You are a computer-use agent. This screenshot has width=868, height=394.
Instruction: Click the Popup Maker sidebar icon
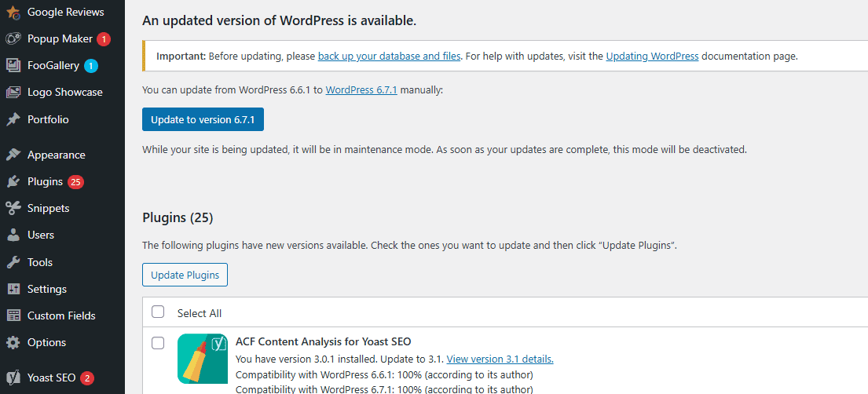tap(13, 38)
